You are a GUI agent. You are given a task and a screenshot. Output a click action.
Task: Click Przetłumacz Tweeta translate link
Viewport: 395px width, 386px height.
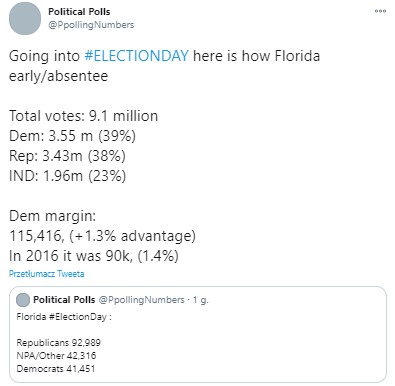pos(46,274)
